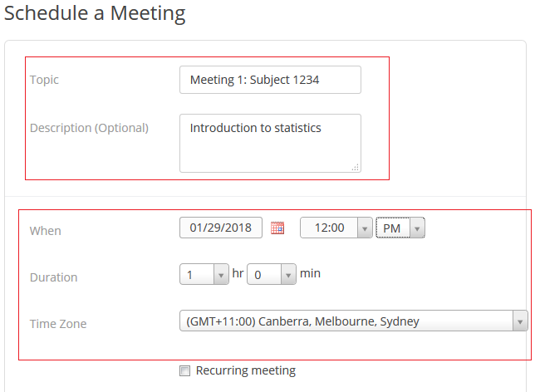Open the duration hours dropdown
The width and height of the screenshot is (535, 392).
coord(204,274)
